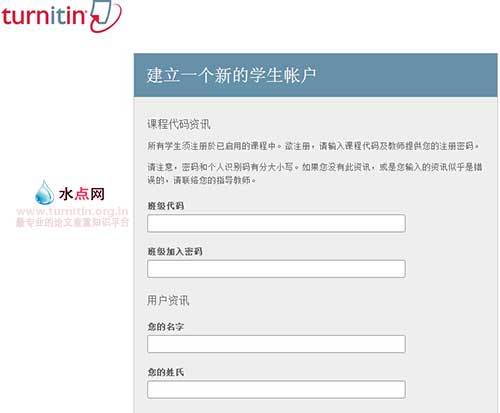Select the 用户资讯 section heading
This screenshot has height=413, width=500.
tap(168, 301)
